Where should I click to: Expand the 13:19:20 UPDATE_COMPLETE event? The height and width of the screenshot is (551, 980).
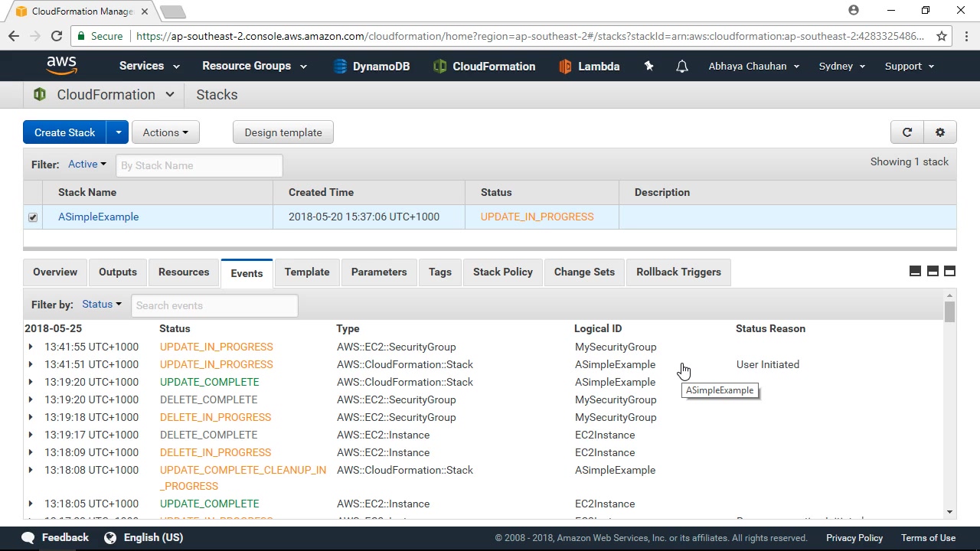31,382
